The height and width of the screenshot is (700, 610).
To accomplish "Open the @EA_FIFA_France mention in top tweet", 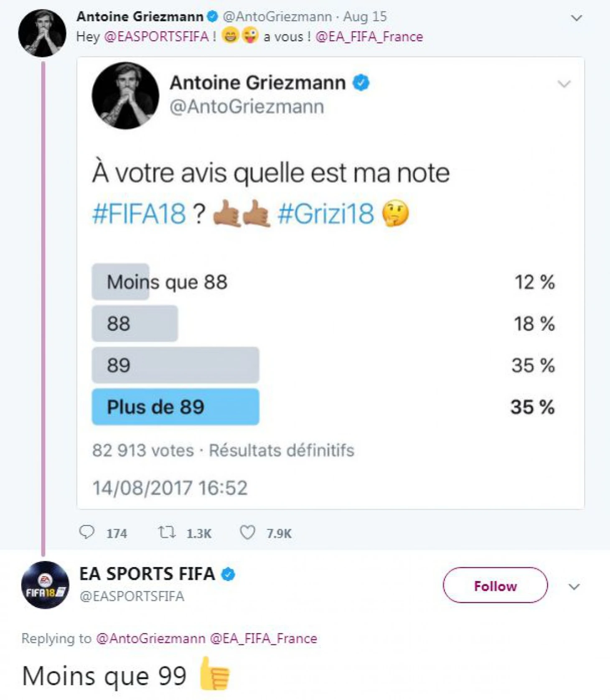I will point(369,37).
